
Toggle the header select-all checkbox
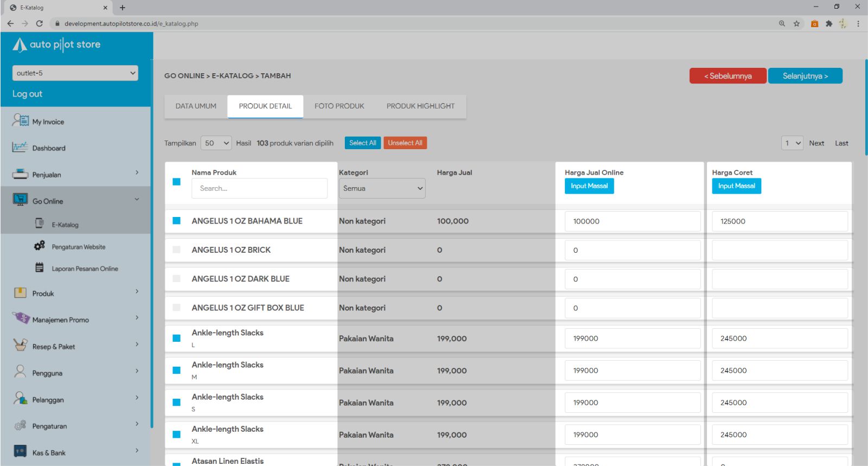176,182
